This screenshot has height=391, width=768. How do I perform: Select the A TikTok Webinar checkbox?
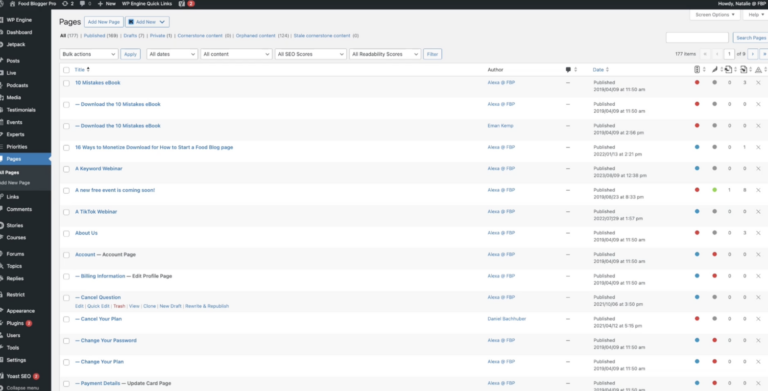pyautogui.click(x=66, y=212)
